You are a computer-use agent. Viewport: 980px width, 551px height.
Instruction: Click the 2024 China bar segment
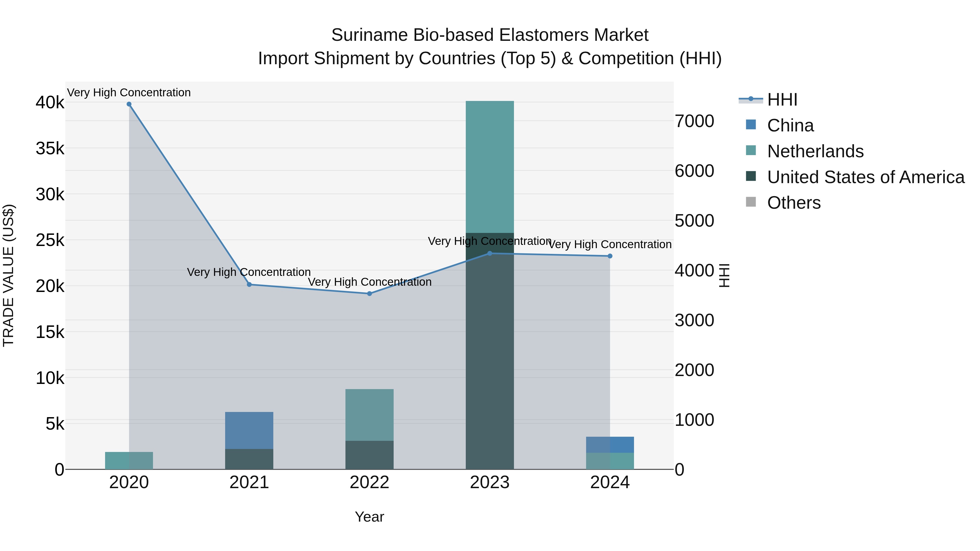click(x=610, y=445)
